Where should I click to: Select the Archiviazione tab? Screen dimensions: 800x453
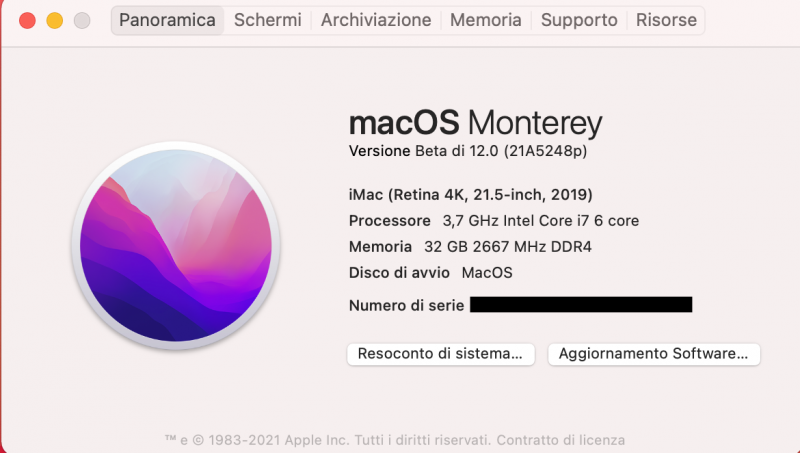point(376,20)
